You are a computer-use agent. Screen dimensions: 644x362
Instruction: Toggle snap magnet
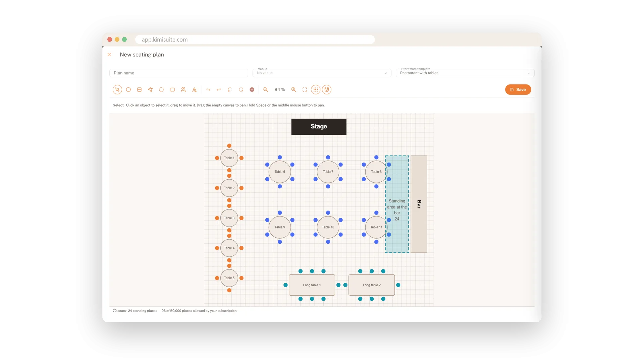coord(327,89)
